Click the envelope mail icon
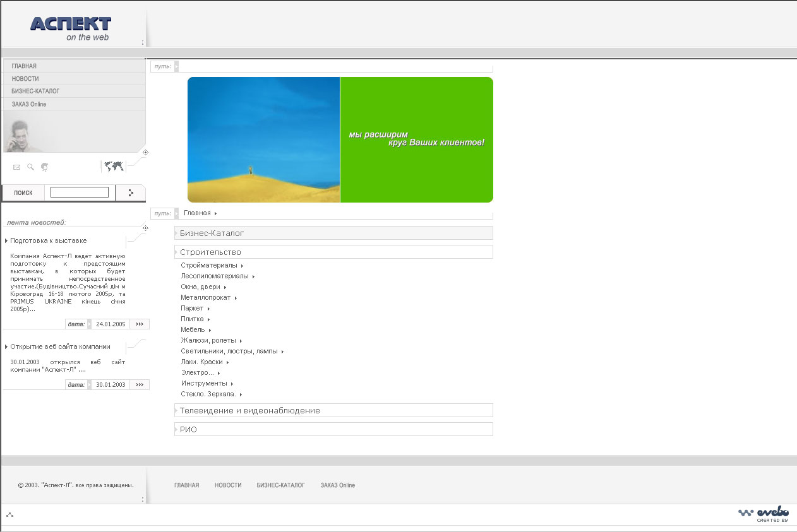This screenshot has height=532, width=797. pyautogui.click(x=16, y=167)
